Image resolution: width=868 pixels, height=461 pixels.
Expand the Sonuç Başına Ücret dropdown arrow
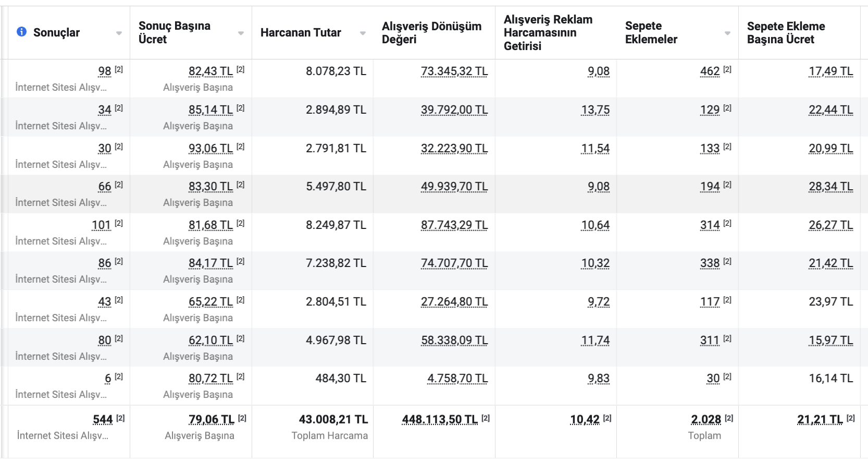[241, 33]
